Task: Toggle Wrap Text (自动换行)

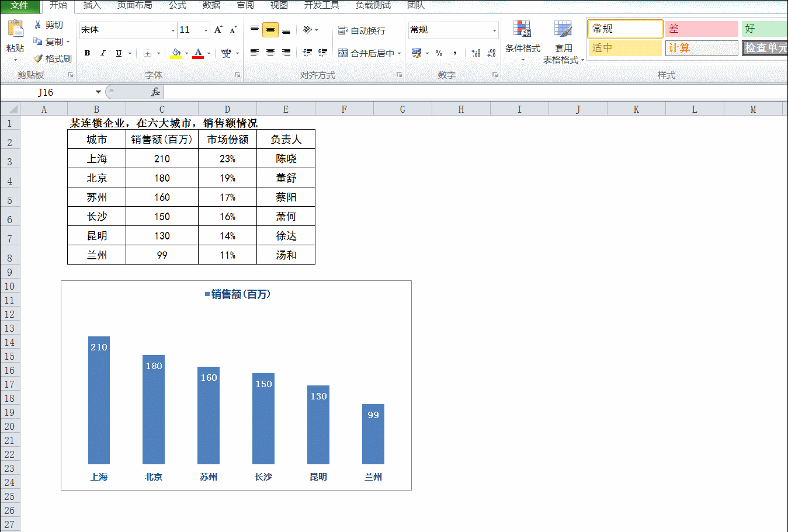Action: 362,30
